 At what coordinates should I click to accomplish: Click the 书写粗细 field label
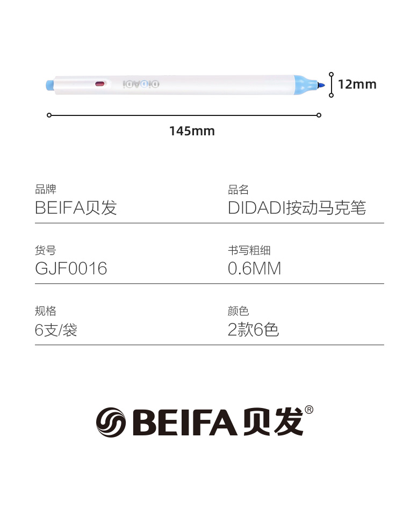[x=249, y=250]
